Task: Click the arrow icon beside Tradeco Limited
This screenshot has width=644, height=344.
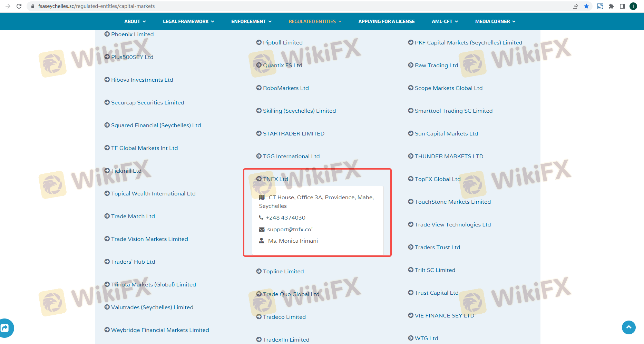Action: coord(259,317)
